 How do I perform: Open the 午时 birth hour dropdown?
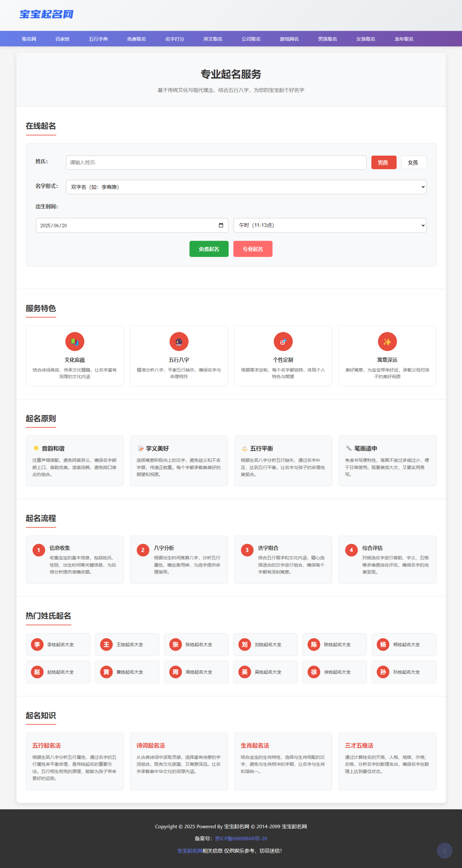coord(329,225)
